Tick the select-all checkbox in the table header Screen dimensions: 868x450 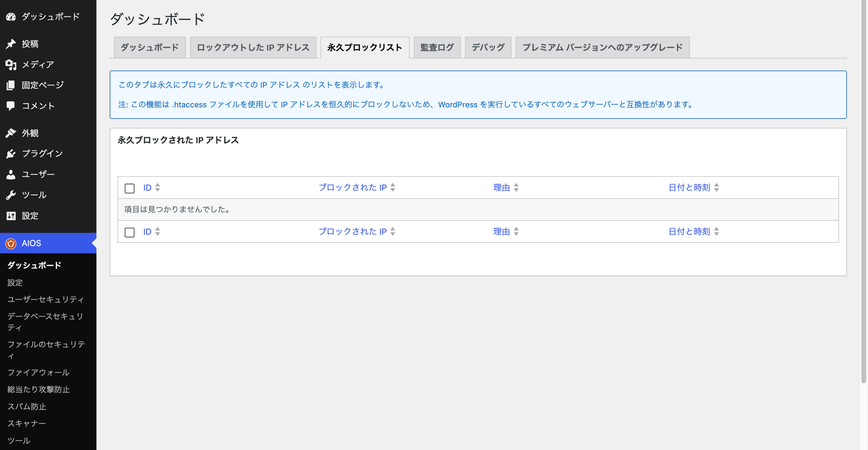click(130, 188)
